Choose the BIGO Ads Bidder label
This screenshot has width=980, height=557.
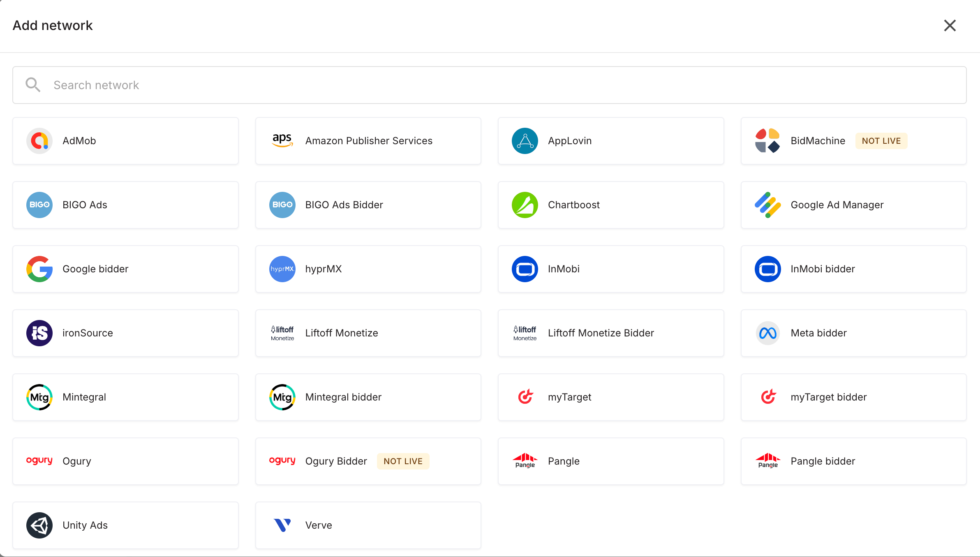click(344, 205)
